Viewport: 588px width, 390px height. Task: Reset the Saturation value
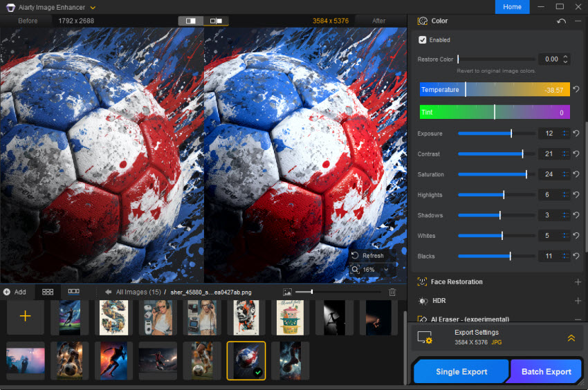pos(576,174)
